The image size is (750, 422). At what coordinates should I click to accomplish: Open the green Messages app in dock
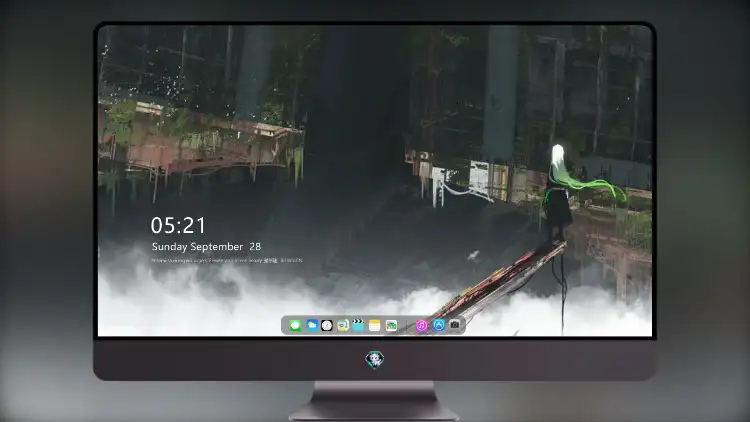(295, 325)
